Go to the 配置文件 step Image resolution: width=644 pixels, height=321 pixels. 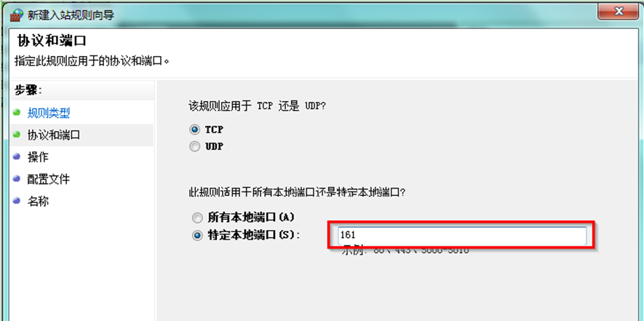point(49,179)
